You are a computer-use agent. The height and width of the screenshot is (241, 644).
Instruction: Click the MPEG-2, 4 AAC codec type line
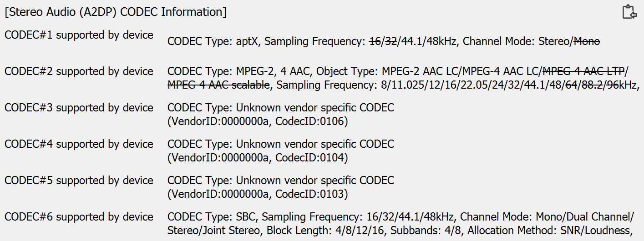(x=350, y=71)
